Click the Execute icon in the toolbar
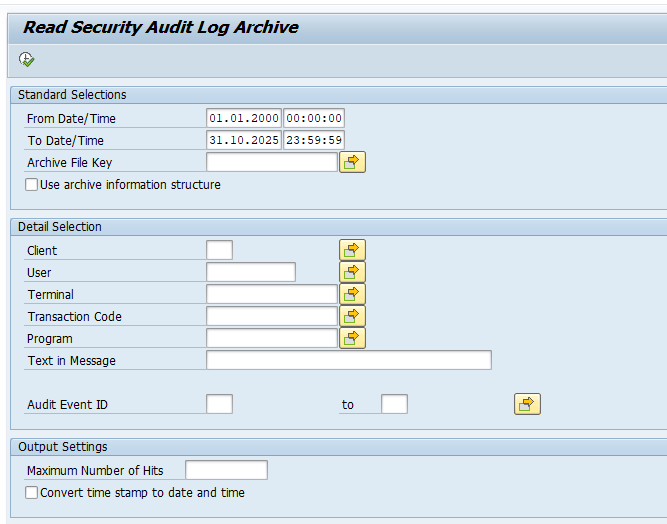 [26, 60]
